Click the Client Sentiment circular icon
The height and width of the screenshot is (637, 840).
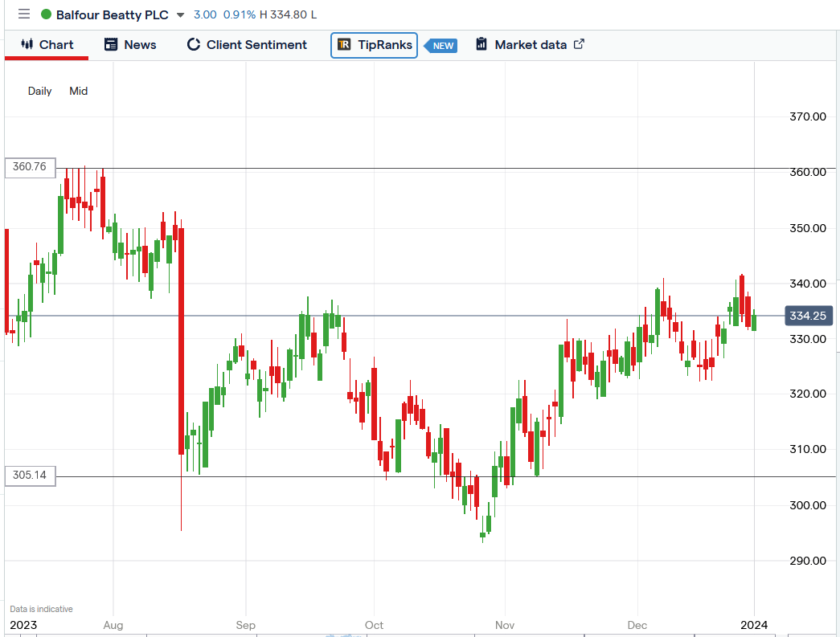[194, 44]
